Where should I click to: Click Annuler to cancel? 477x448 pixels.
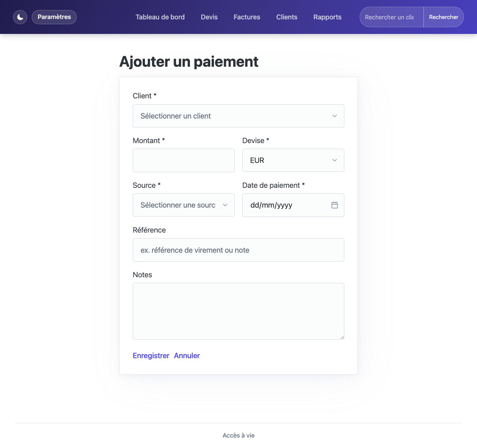pos(187,356)
